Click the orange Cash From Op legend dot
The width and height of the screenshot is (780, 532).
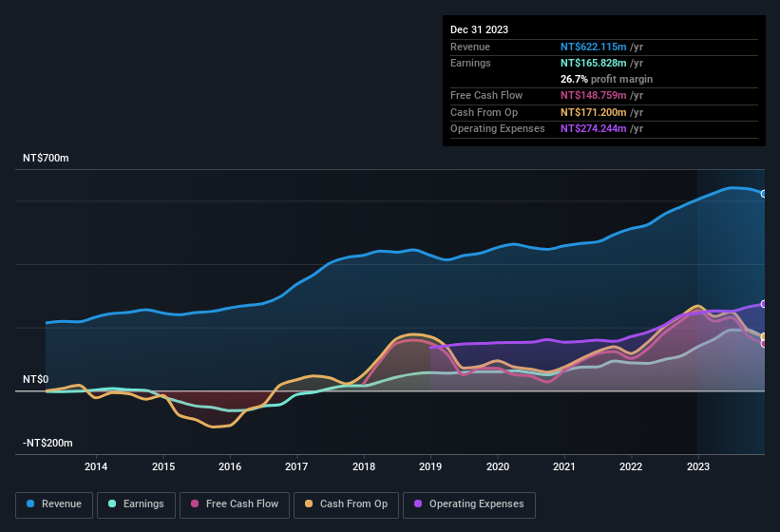click(310, 504)
